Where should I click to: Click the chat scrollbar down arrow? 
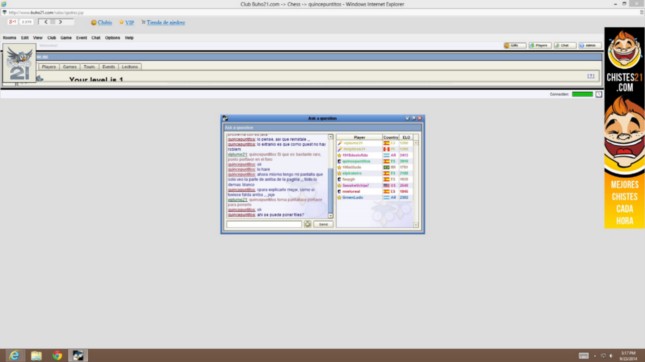click(330, 216)
